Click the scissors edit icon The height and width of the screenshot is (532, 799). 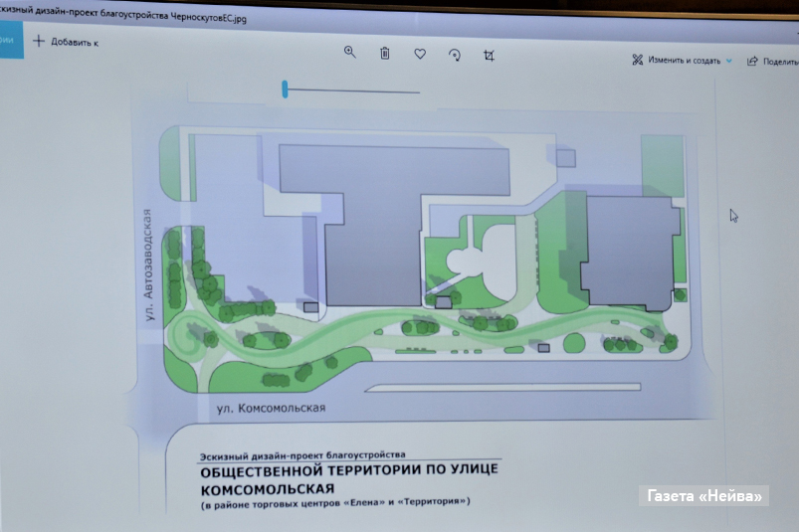pos(637,60)
